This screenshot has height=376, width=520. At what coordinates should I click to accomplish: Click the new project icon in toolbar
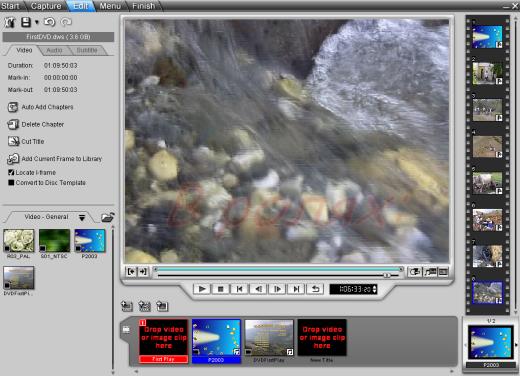coord(10,22)
